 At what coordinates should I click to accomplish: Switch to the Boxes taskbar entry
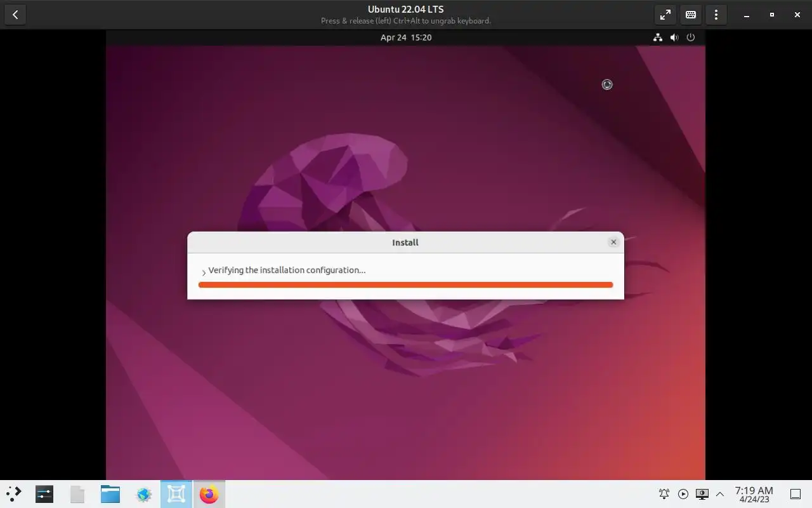coord(176,494)
